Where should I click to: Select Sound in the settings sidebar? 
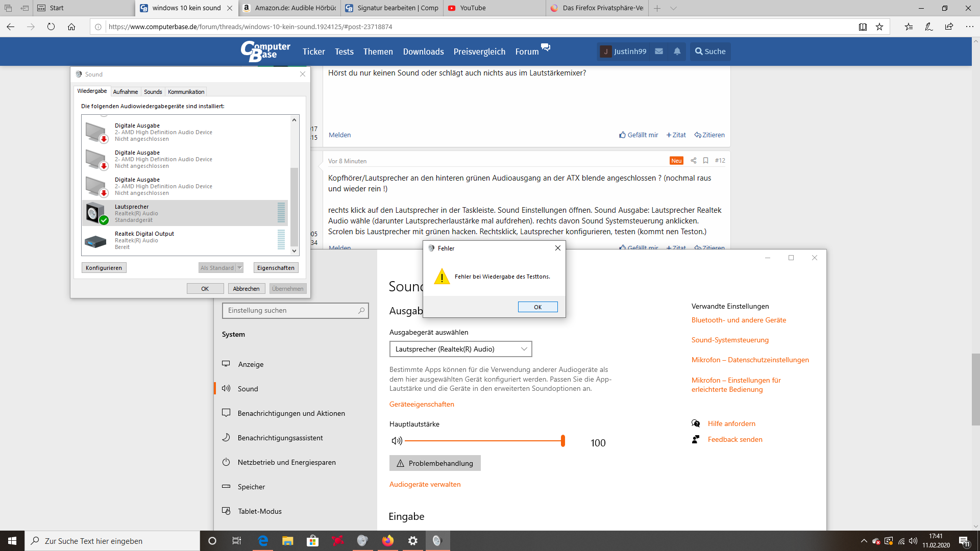coord(248,389)
